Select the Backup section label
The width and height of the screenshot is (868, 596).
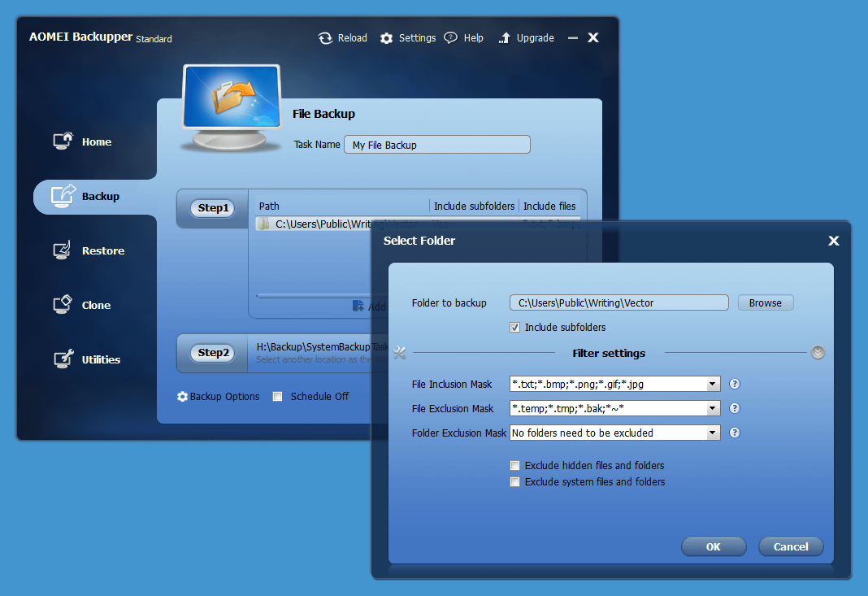coord(101,197)
